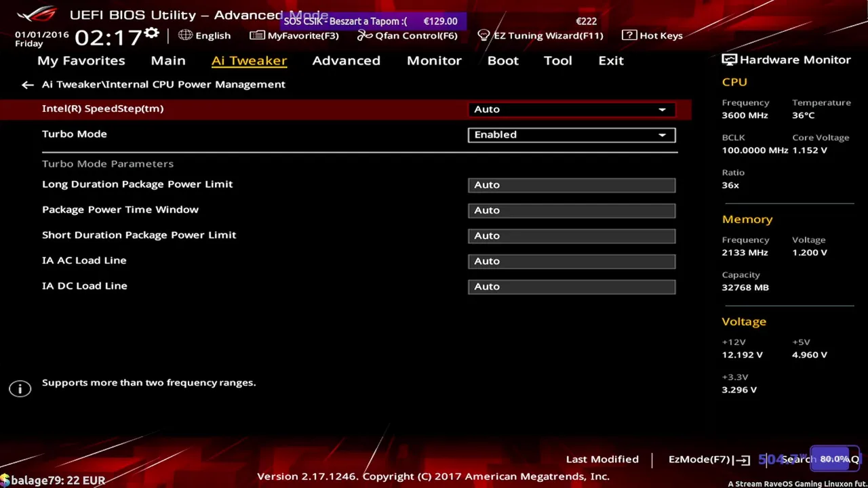Select the Ai Tweaker tab

coord(249,60)
